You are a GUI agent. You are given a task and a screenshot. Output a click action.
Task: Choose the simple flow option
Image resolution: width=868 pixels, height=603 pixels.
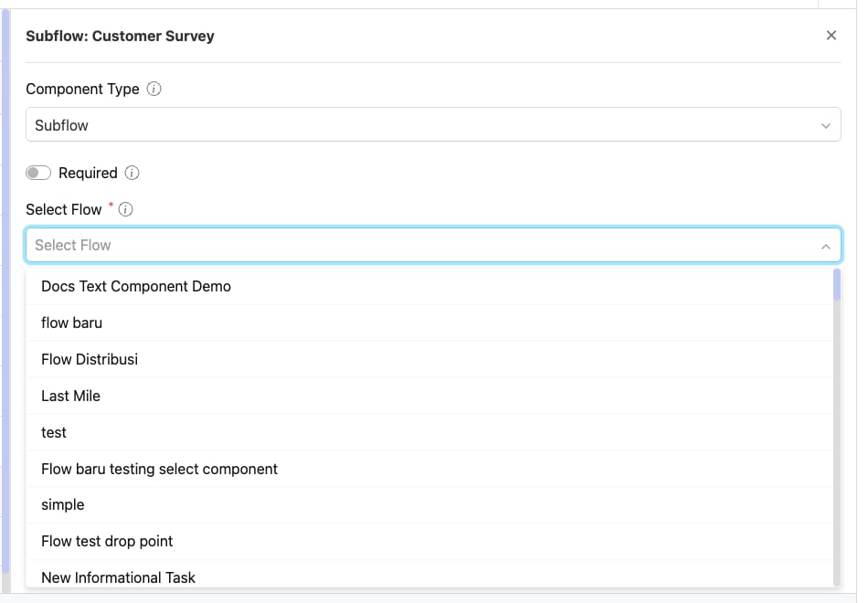point(429,505)
